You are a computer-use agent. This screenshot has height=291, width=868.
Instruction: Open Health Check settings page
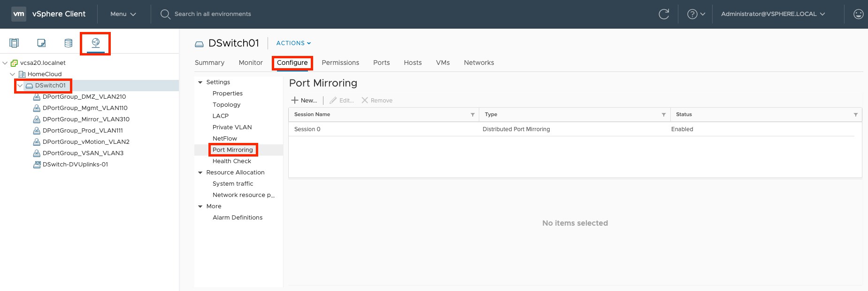pos(232,161)
